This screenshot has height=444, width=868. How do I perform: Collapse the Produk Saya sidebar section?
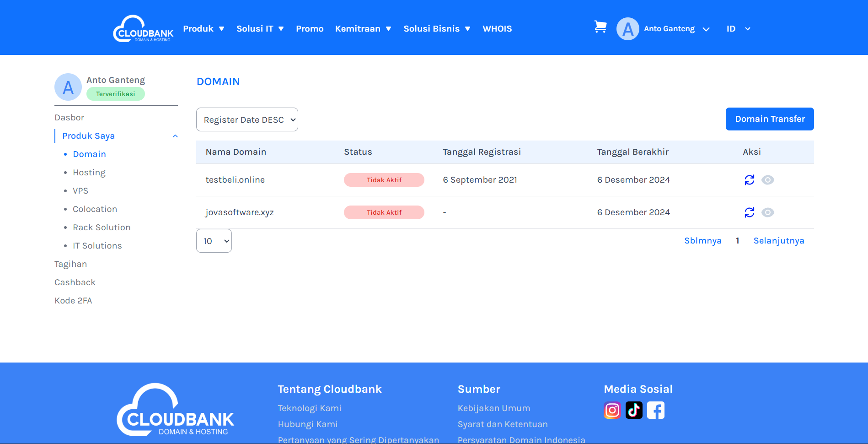pos(175,136)
